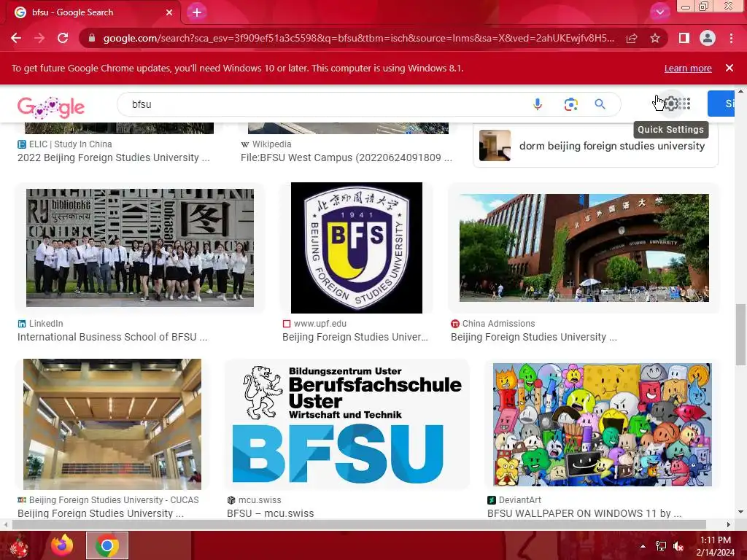Click the magnifier search button

click(600, 104)
